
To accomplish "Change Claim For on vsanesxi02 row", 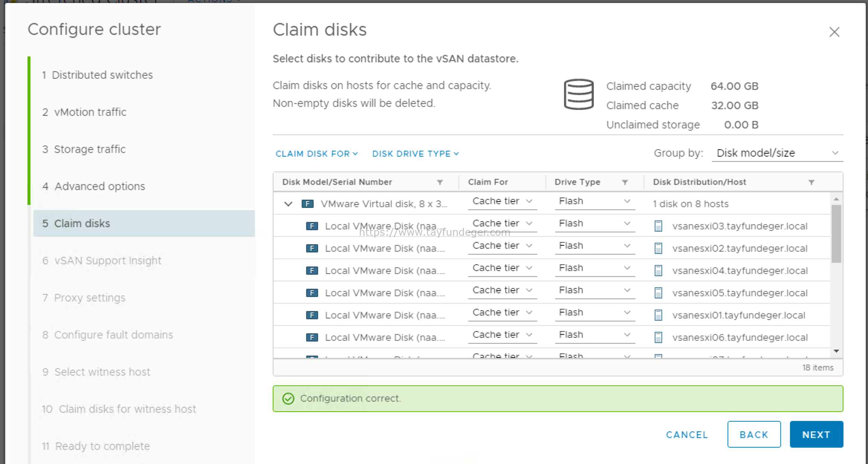I will (502, 246).
